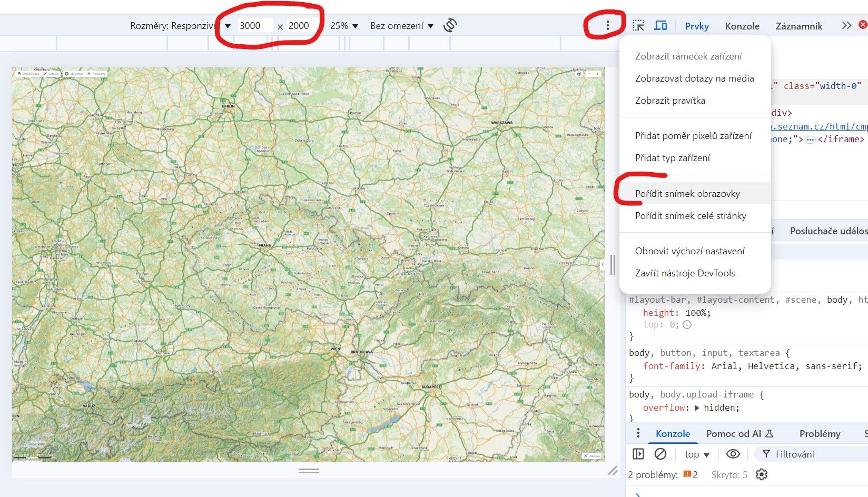This screenshot has height=497, width=868.
Task: Click the seznam.cz/html/cmp link in Elements
Action: click(x=819, y=126)
